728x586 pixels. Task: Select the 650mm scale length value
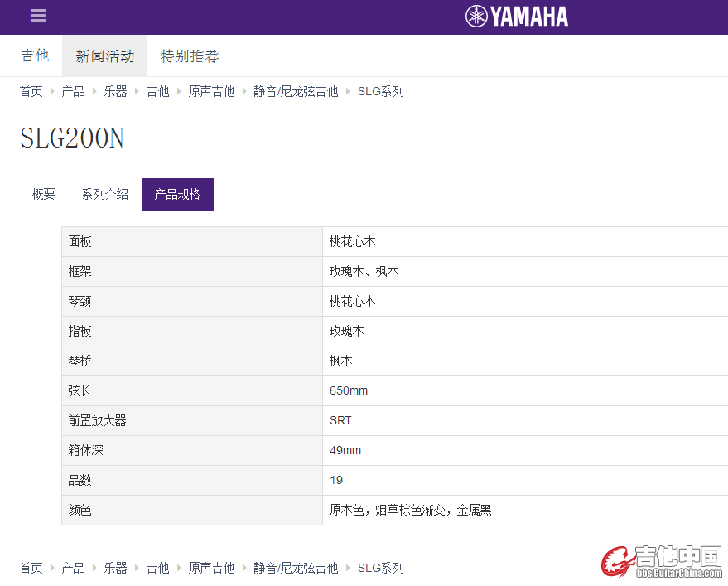point(349,390)
